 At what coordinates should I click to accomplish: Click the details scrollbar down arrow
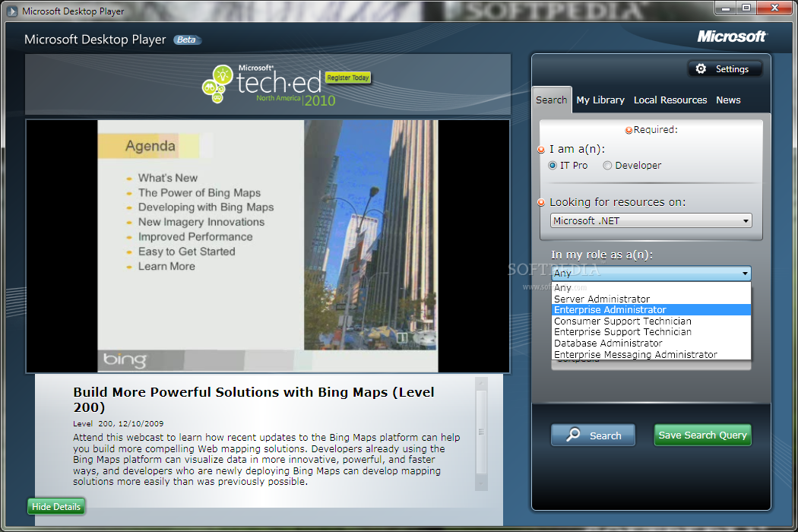(x=481, y=483)
